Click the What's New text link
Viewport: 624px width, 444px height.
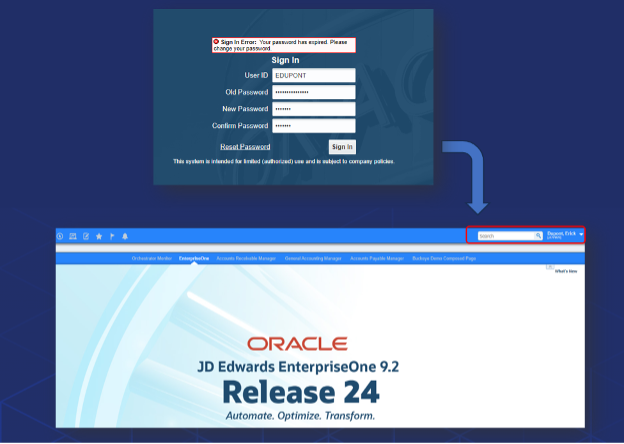[566, 271]
